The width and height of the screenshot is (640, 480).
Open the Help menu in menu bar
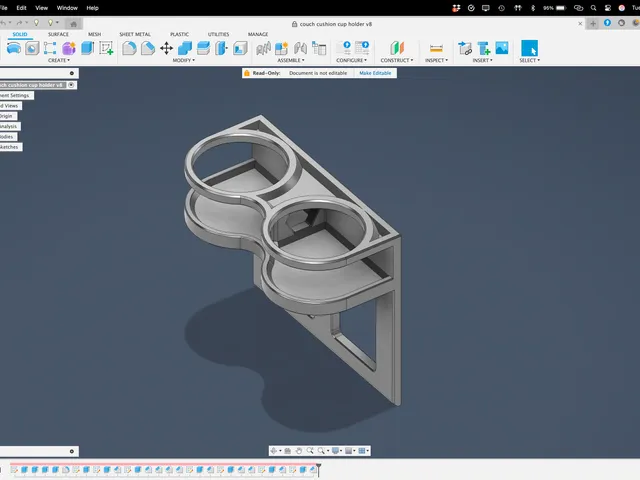coord(93,8)
